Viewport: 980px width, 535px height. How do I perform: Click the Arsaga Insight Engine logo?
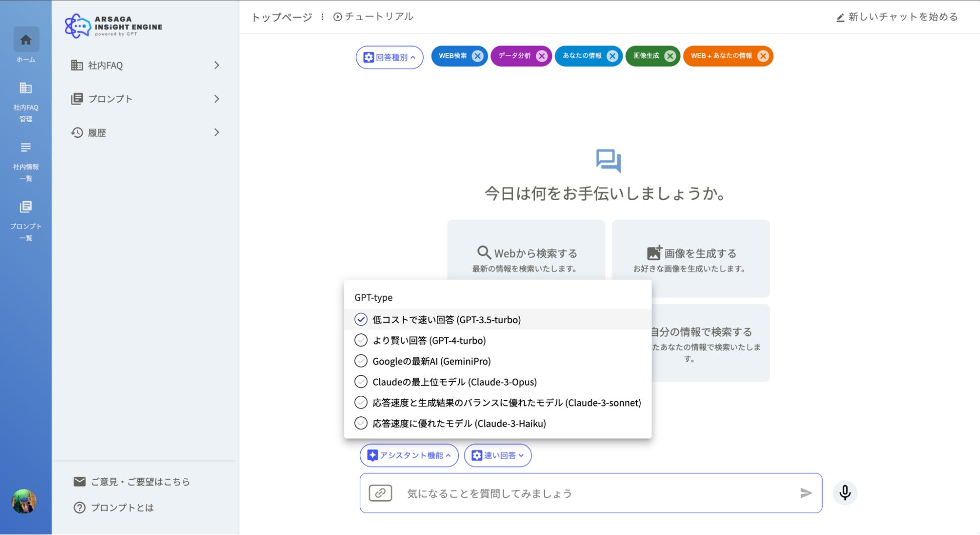click(114, 26)
